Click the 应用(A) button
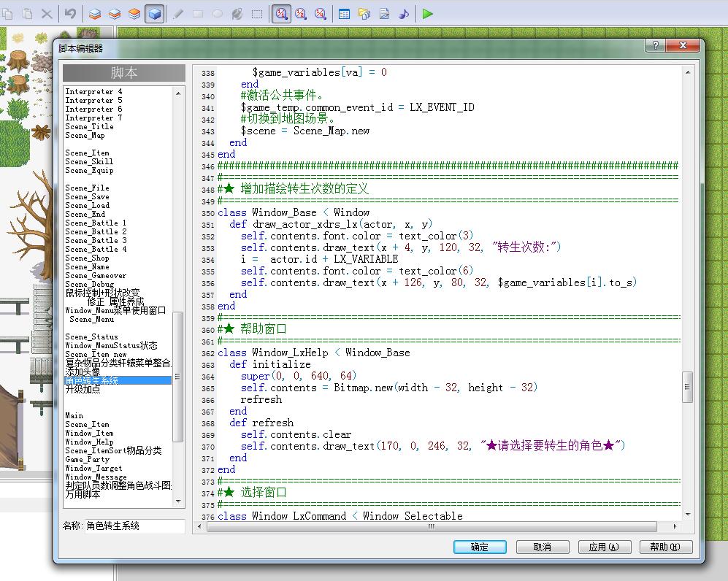Screen dimensions: 728x581 click(x=604, y=547)
